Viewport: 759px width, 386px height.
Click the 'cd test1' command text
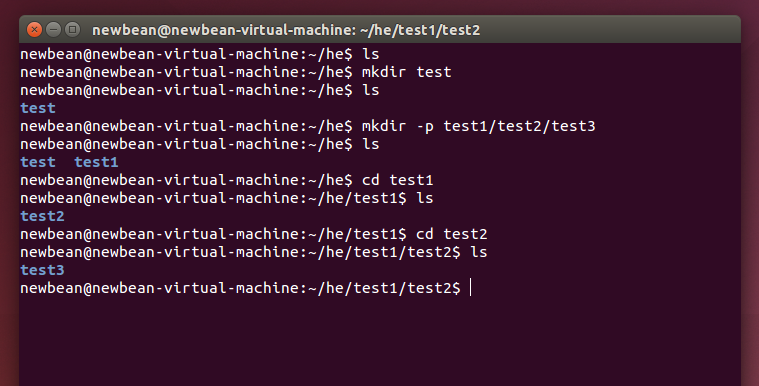click(397, 180)
